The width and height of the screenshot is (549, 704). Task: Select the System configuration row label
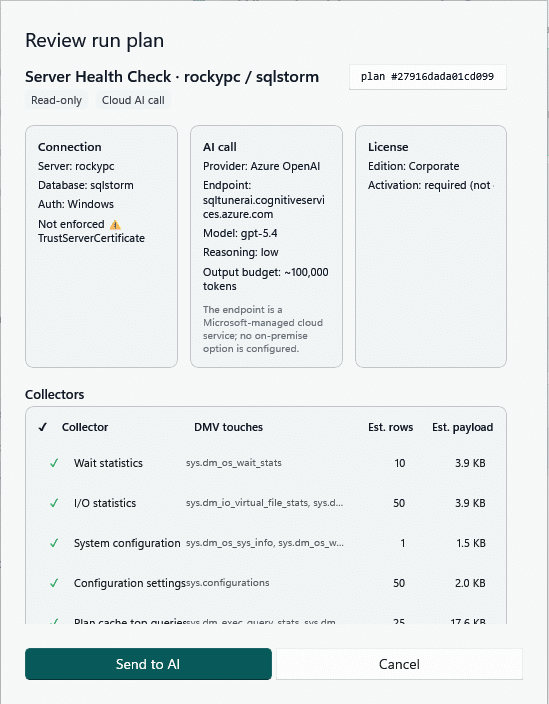127,543
